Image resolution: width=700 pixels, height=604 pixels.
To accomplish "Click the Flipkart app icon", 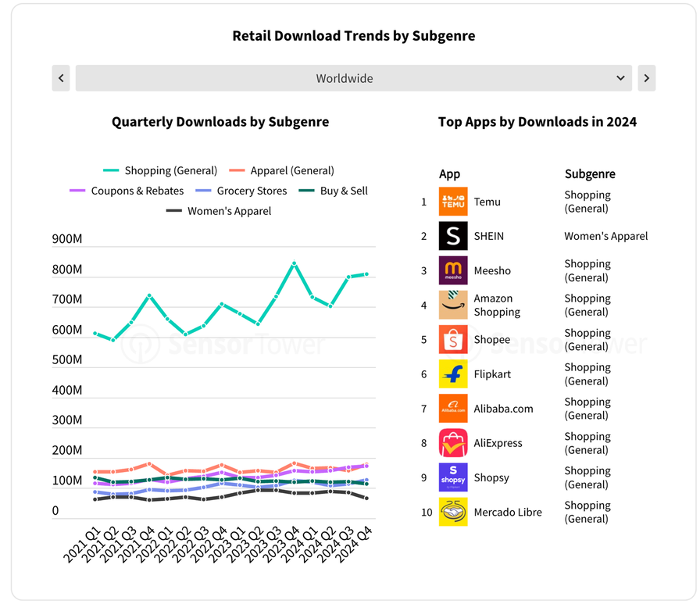I will [x=452, y=373].
